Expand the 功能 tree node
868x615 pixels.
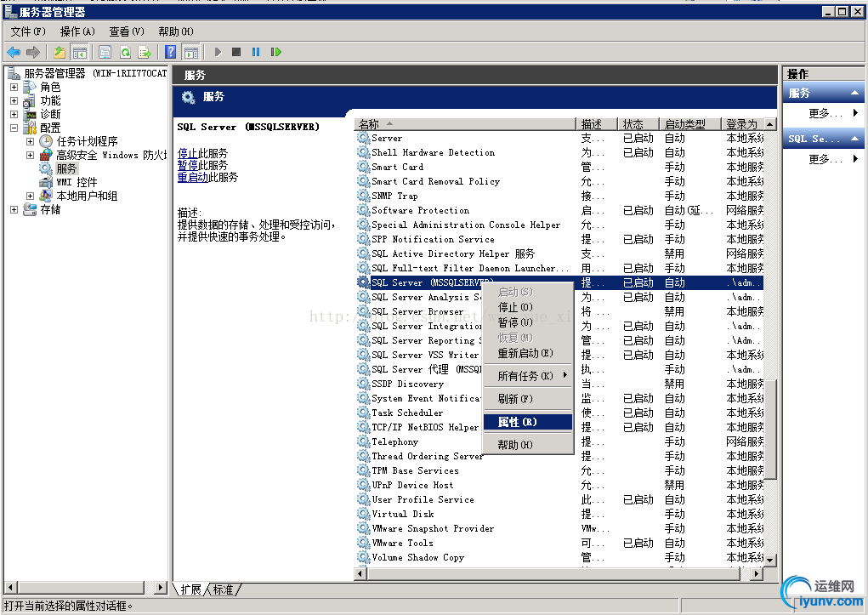(14, 101)
